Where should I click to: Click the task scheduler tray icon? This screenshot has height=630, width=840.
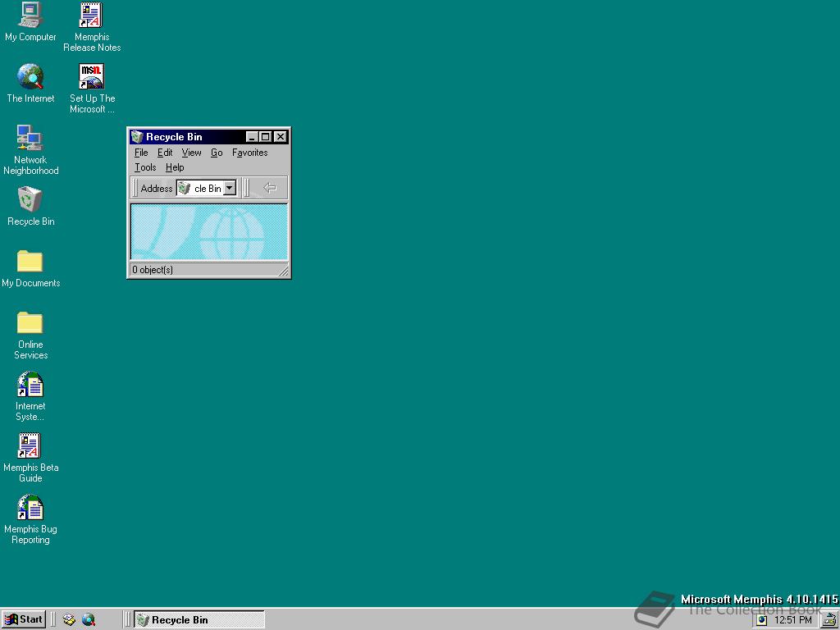762,620
